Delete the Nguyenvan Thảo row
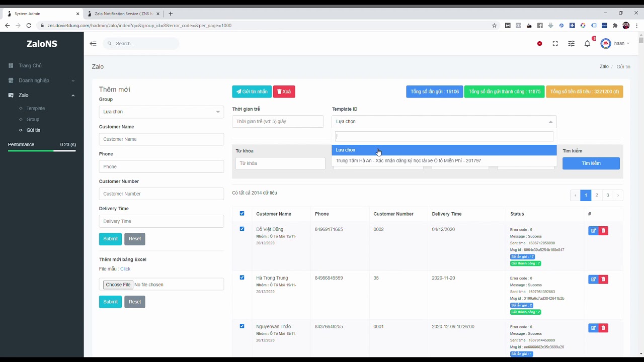Viewport: 644px width, 362px height. tap(603, 328)
